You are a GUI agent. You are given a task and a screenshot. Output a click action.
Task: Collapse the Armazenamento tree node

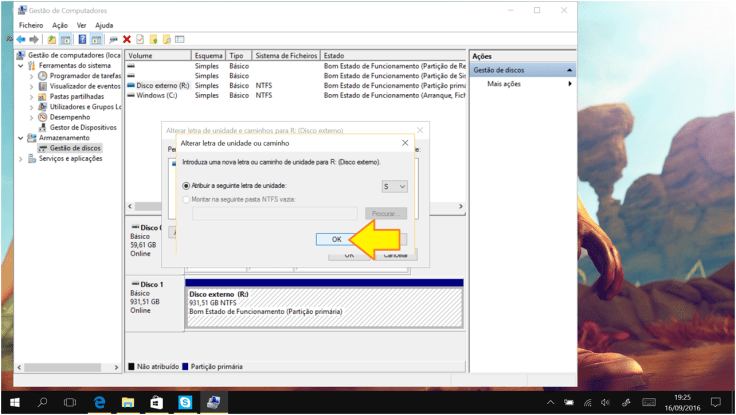coord(20,138)
